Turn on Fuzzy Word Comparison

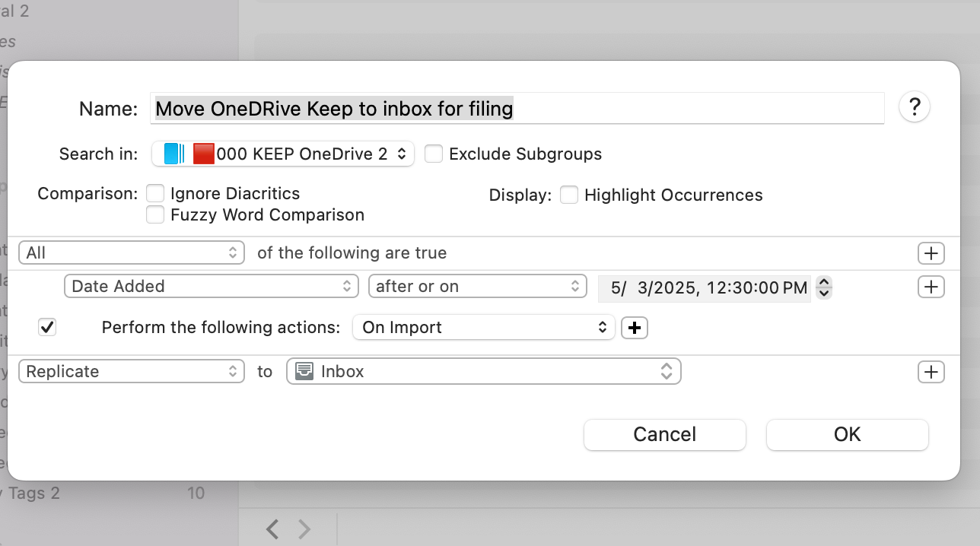155,215
